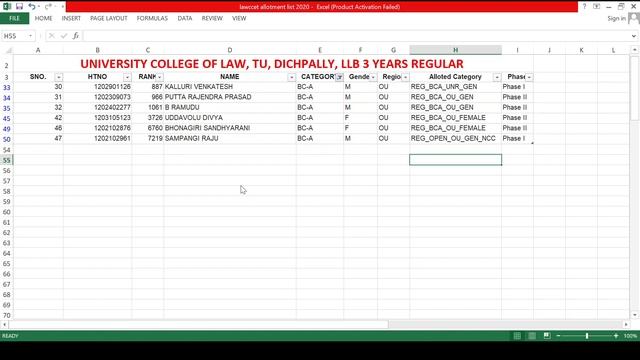This screenshot has width=640, height=360.
Task: Select the HTNO cell 1202102961
Action: [98, 138]
